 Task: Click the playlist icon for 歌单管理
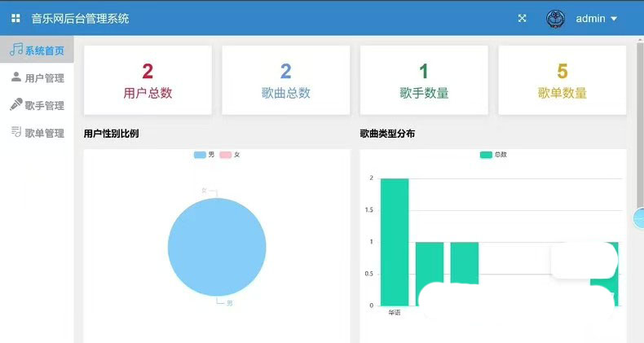15,133
